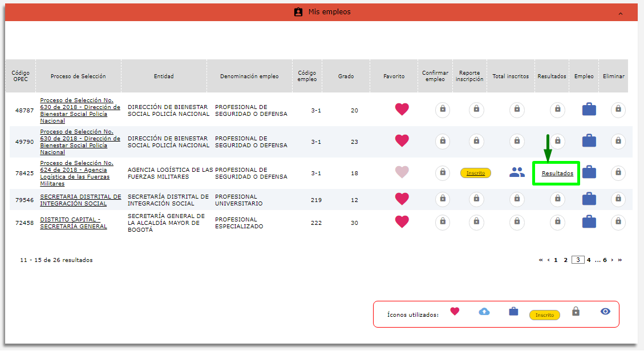The image size is (644, 363).
Task: Go to page 4 of results
Action: (589, 260)
